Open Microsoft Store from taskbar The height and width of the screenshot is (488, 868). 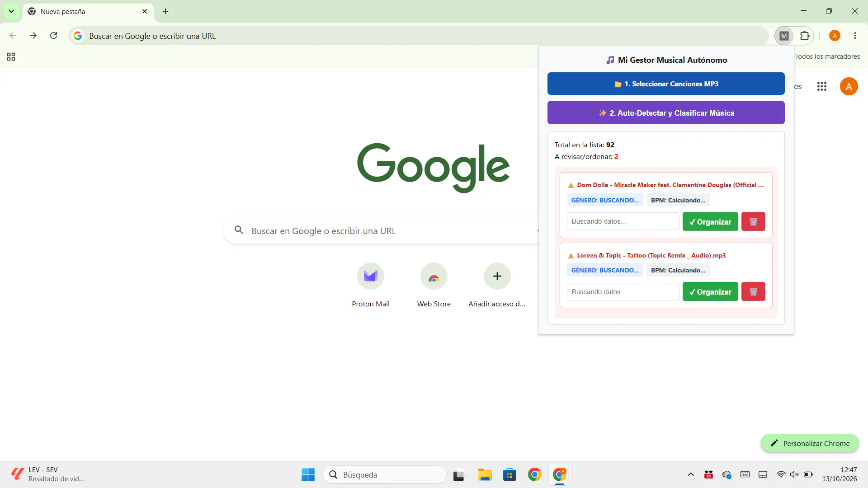pyautogui.click(x=509, y=474)
